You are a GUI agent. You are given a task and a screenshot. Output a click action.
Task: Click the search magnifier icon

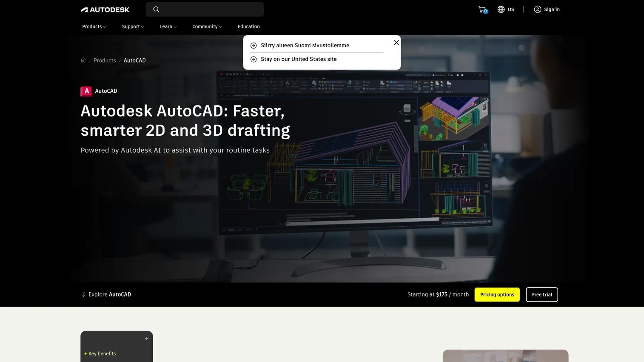point(156,9)
